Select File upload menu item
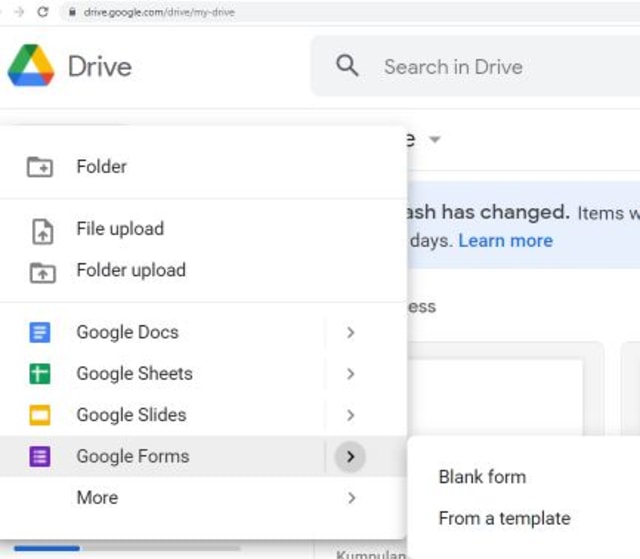The image size is (640, 559). coord(203,229)
